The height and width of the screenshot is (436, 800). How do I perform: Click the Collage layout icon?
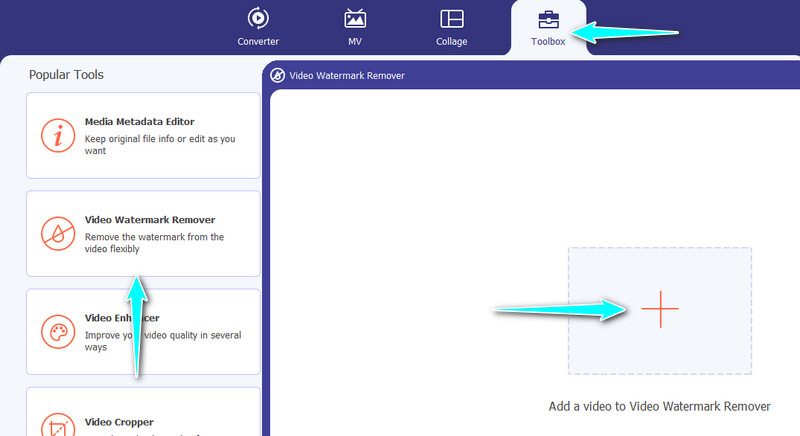pyautogui.click(x=451, y=18)
